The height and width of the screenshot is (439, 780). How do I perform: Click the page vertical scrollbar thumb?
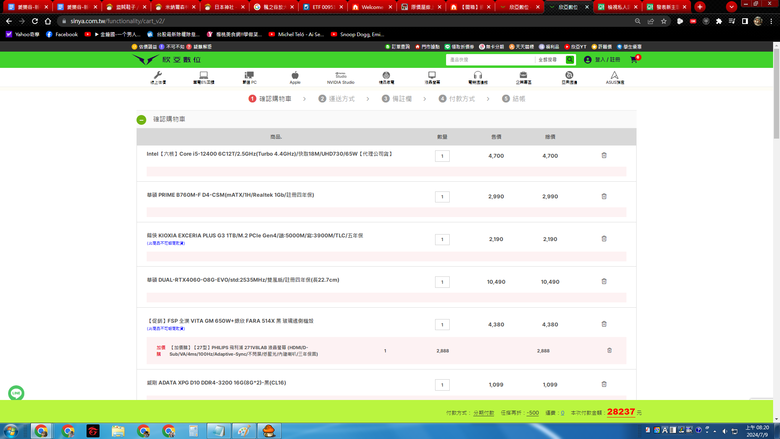[776, 93]
